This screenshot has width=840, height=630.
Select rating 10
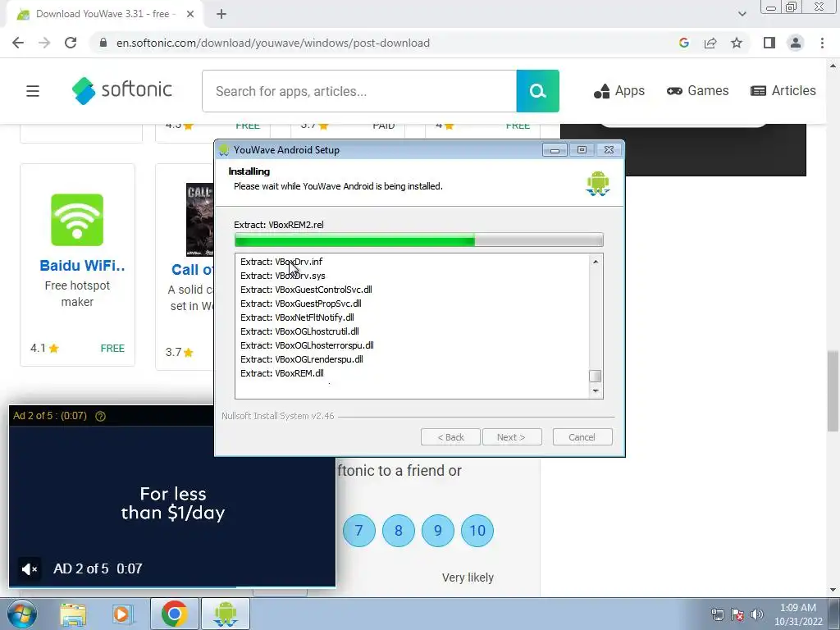tap(477, 531)
